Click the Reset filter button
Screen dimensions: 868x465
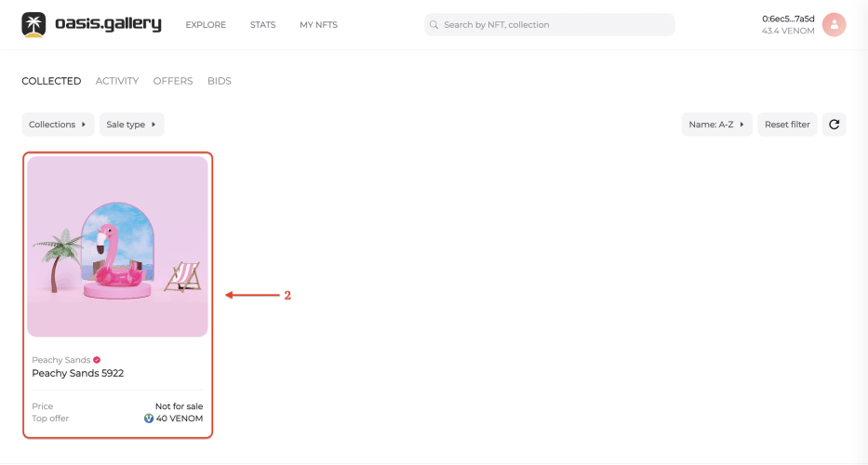pyautogui.click(x=787, y=125)
